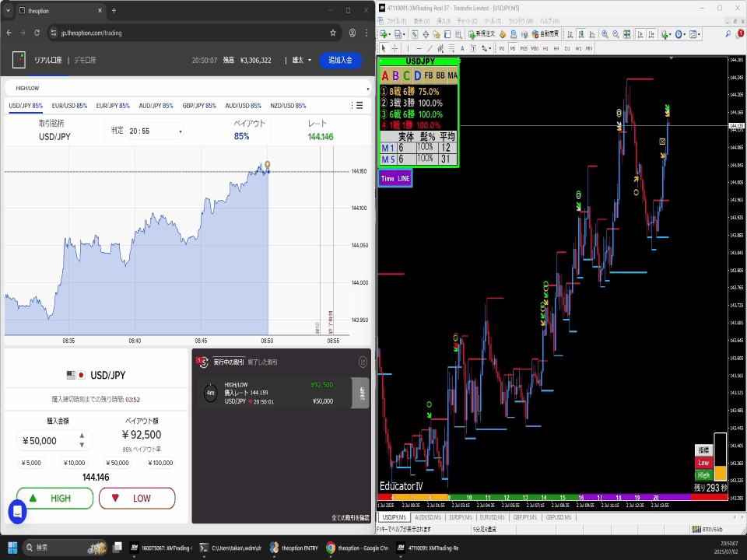
Task: Switch chart to line chart style
Action: tap(592, 34)
